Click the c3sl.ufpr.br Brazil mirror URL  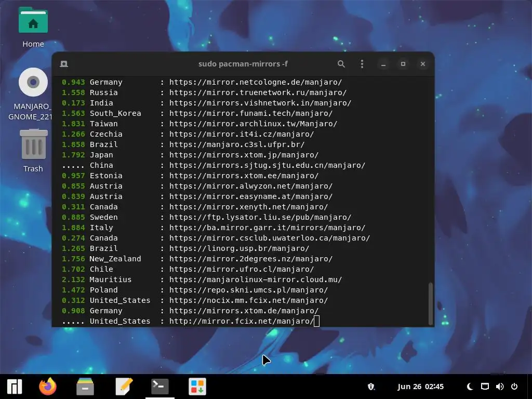tap(237, 144)
